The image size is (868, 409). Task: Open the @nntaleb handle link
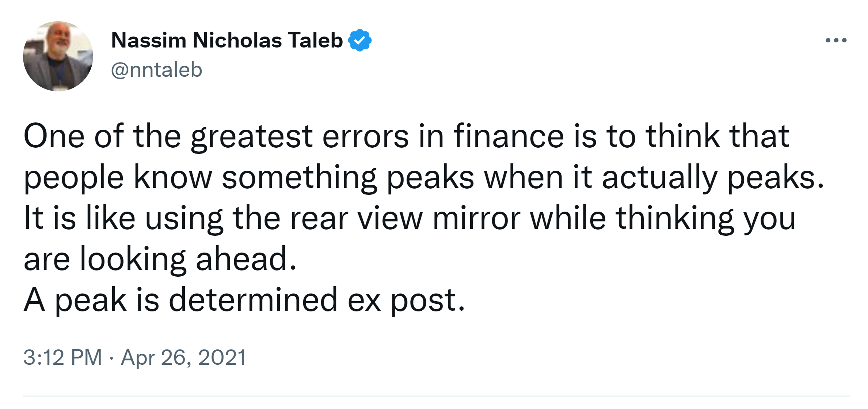pyautogui.click(x=156, y=70)
